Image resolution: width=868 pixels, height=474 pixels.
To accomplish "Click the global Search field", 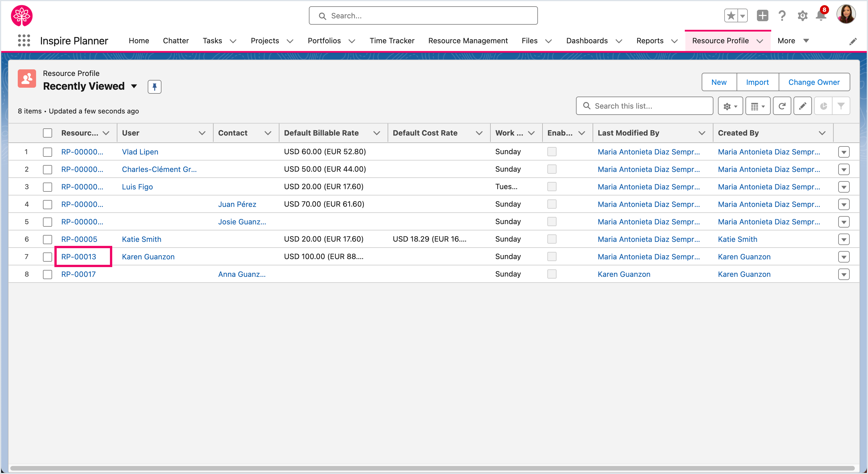I will click(423, 15).
